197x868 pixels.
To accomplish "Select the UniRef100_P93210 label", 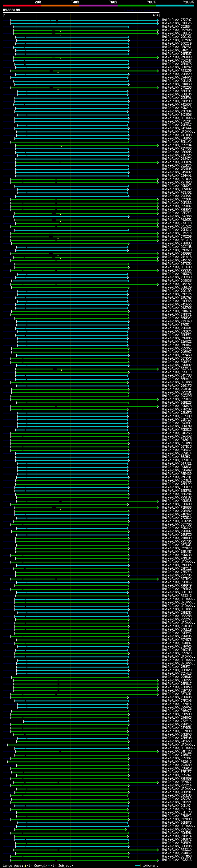I will [177, 850].
